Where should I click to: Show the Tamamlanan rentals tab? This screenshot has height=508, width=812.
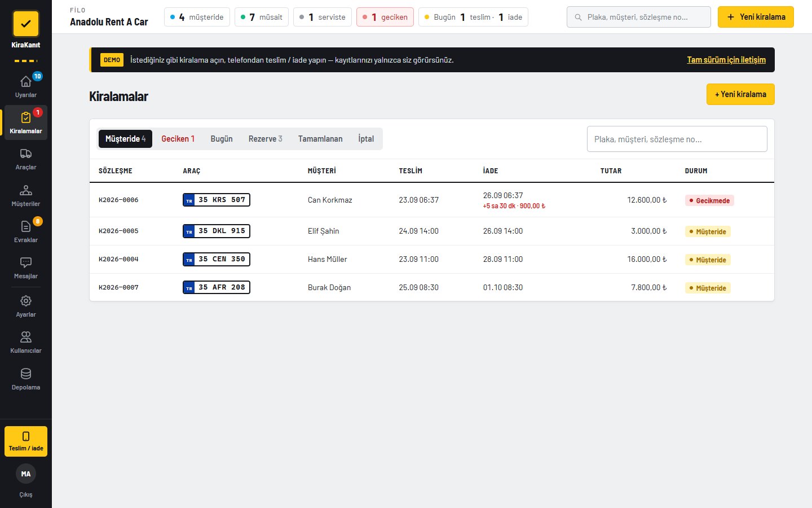320,139
